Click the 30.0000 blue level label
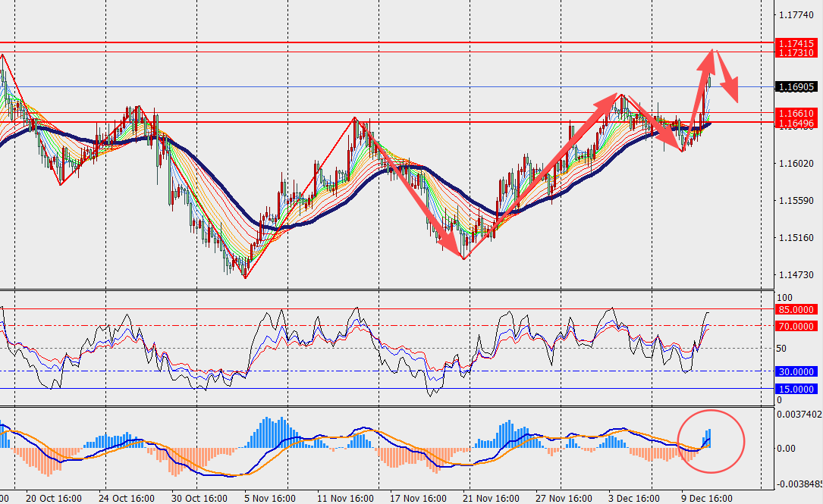The width and height of the screenshot is (823, 504). tap(796, 371)
